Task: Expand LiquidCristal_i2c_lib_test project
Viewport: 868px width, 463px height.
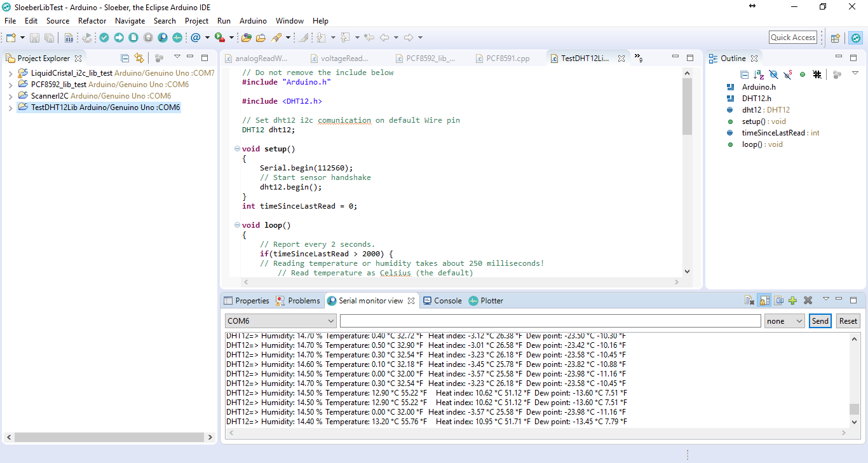Action: (x=10, y=73)
